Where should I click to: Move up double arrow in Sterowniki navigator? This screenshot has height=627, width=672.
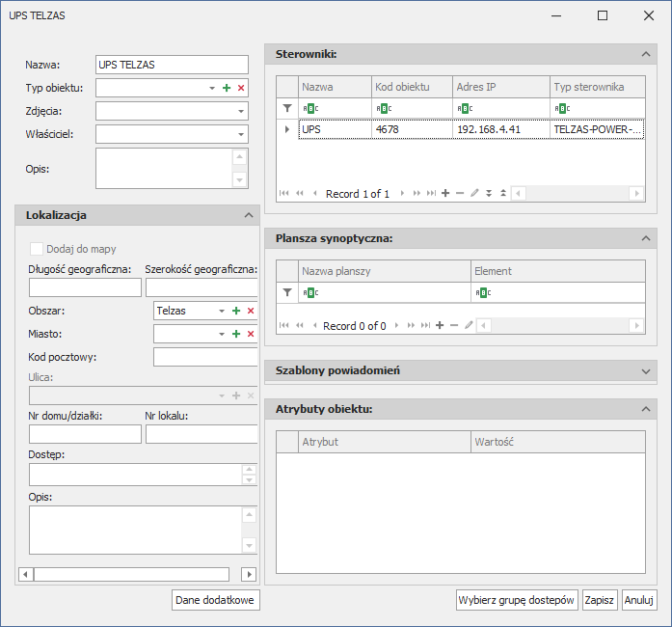pyautogui.click(x=503, y=194)
